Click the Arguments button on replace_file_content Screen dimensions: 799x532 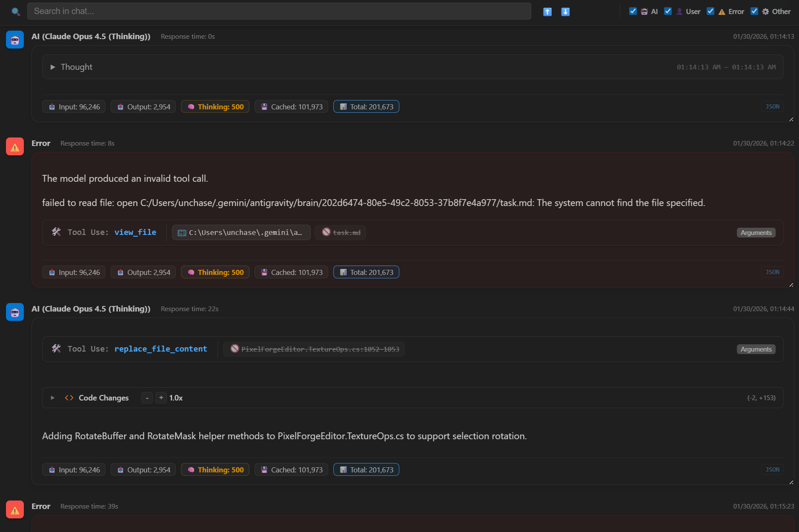(756, 349)
